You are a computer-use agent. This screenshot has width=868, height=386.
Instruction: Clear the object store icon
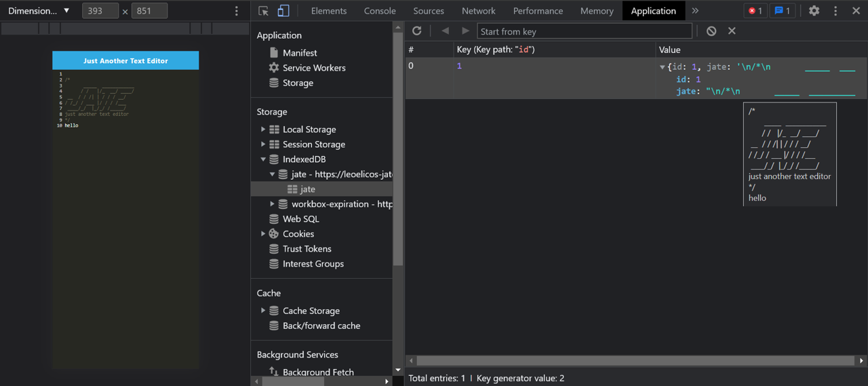711,31
